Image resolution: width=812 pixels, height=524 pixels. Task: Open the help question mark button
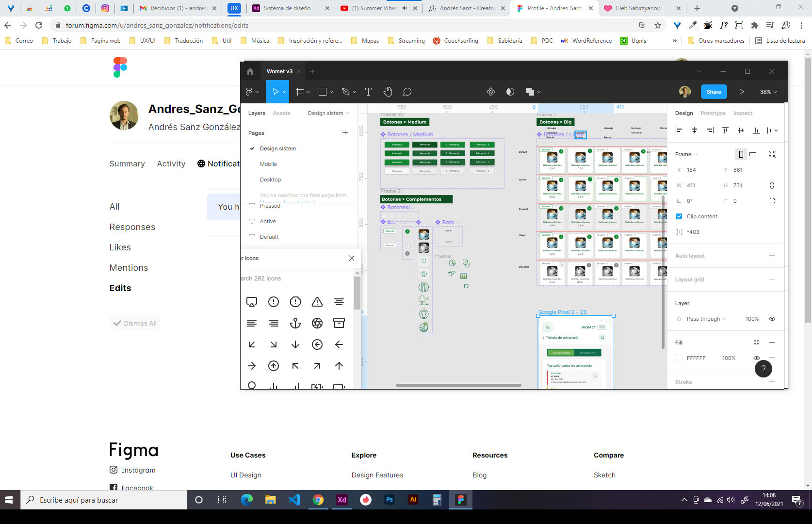763,368
